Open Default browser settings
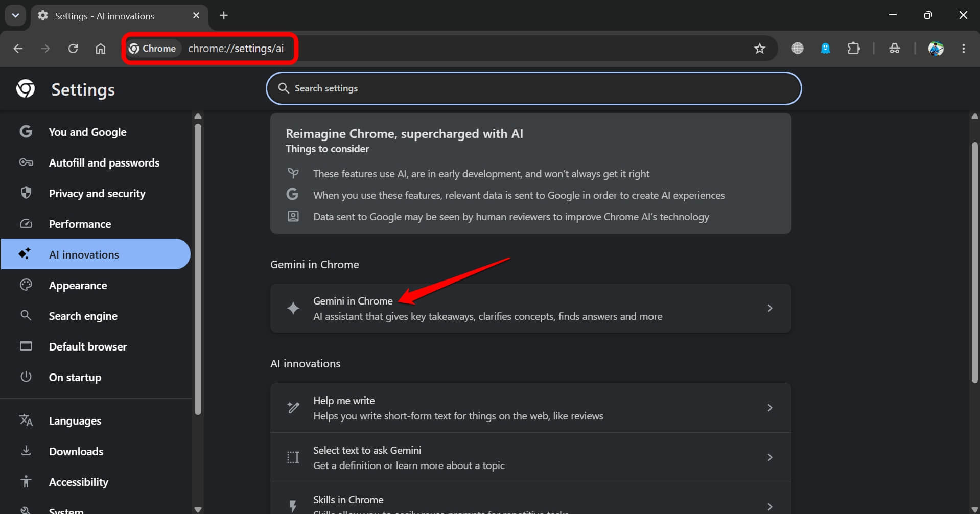Screen dimensions: 980x514 (x=96, y=346)
